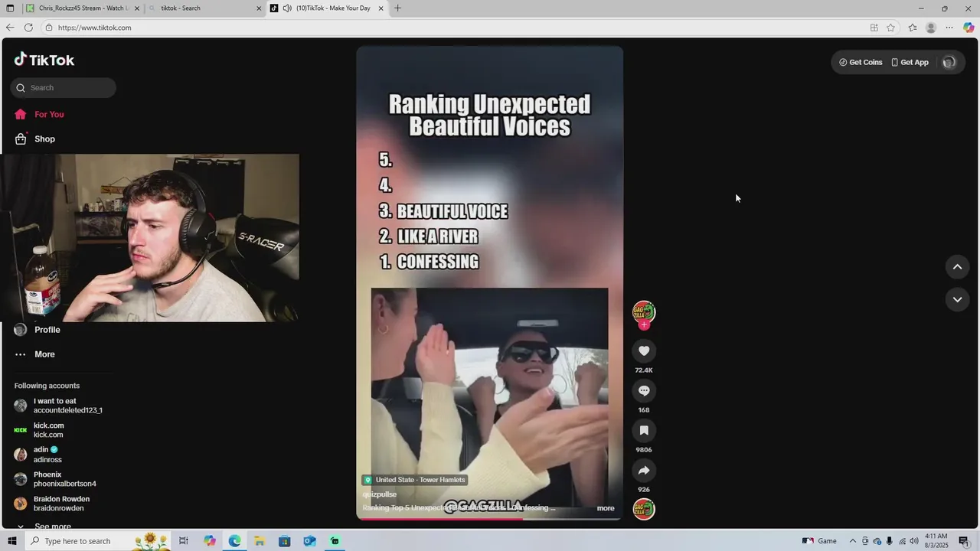Open the Profile page in the sidebar

[38, 330]
